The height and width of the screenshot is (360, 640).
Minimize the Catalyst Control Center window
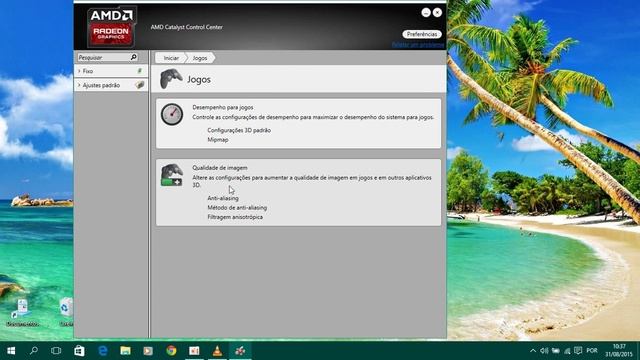click(x=426, y=13)
